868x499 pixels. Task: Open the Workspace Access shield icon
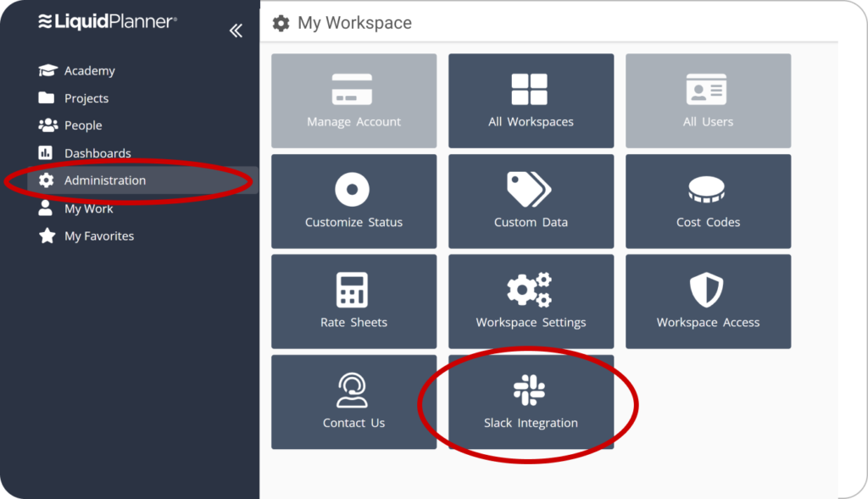coord(706,290)
